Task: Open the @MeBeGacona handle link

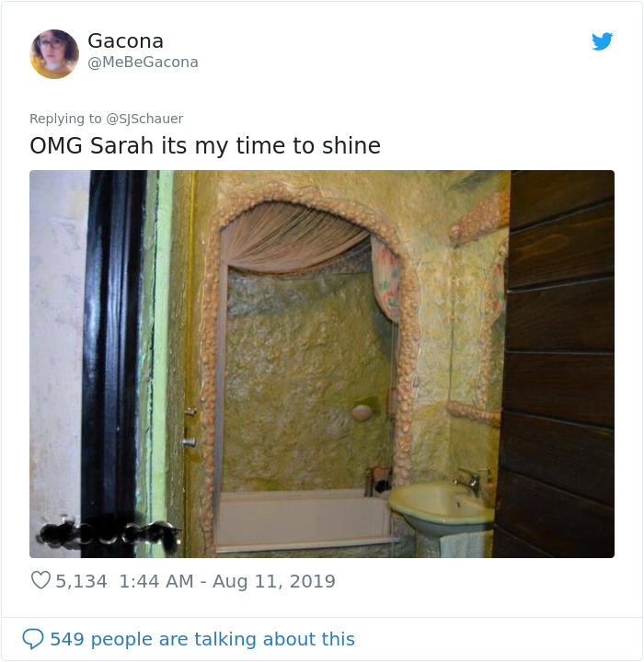Action: tap(143, 63)
